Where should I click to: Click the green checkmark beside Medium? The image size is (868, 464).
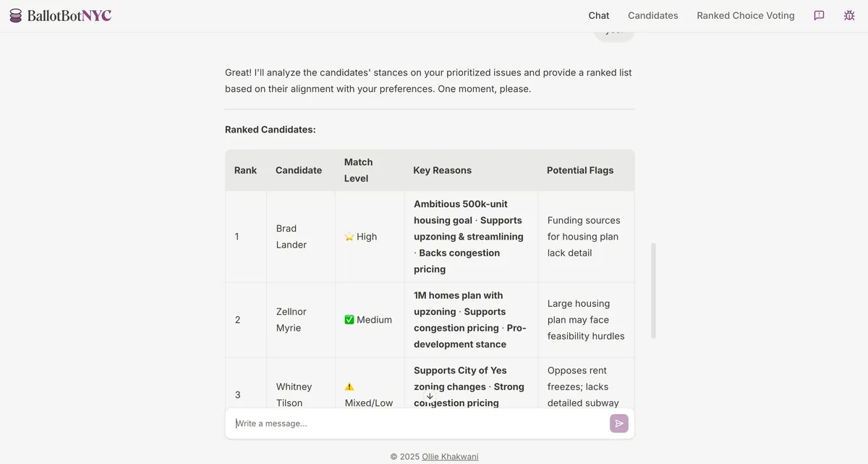tap(349, 320)
